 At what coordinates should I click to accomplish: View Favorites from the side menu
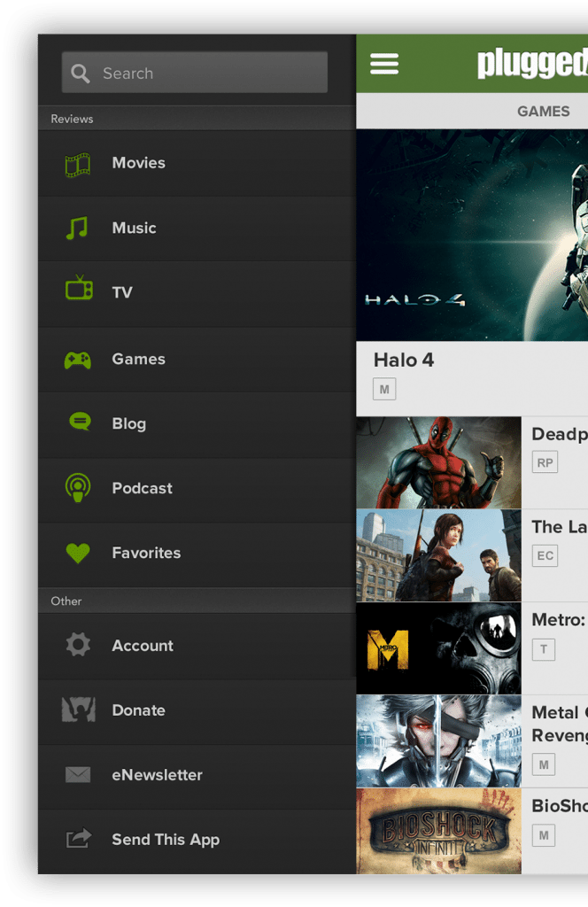coord(197,555)
